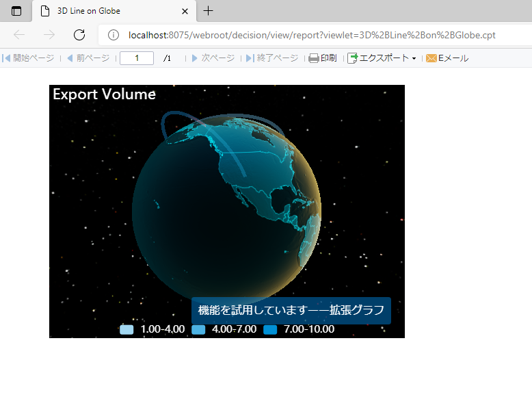This screenshot has width=532, height=397.
Task: Go to next page (次ページ)
Action: coord(213,58)
